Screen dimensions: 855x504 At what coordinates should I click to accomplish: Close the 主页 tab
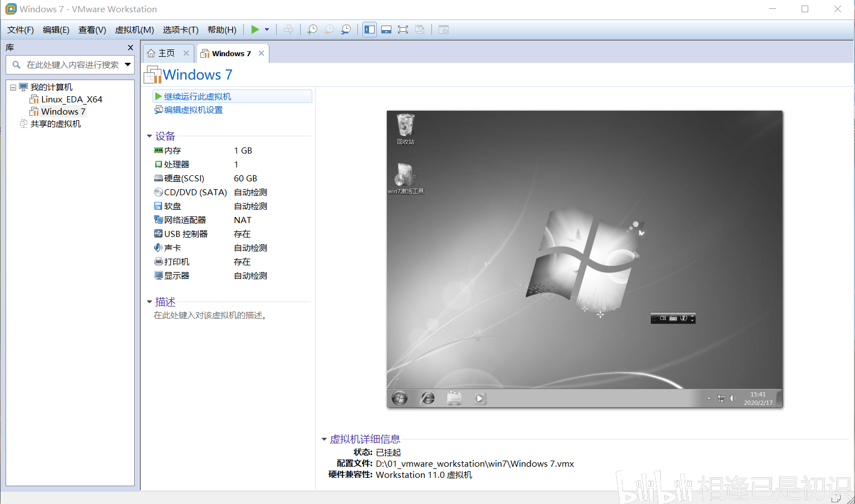[x=186, y=53]
